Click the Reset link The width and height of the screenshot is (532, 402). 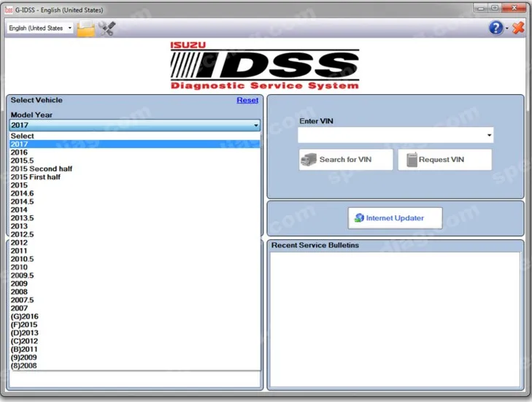[247, 100]
